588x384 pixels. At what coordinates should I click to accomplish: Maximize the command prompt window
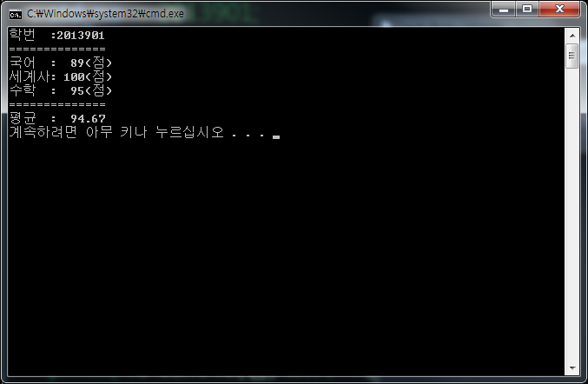coord(527,9)
